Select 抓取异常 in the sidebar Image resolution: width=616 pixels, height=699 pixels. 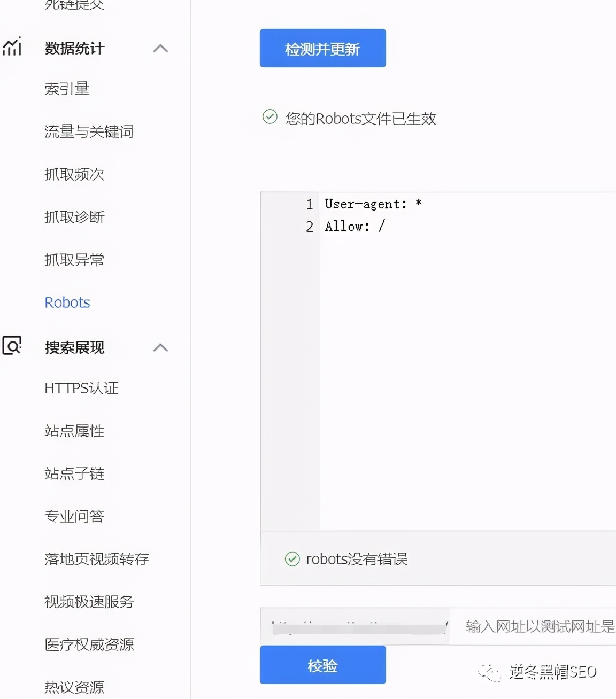point(73,260)
